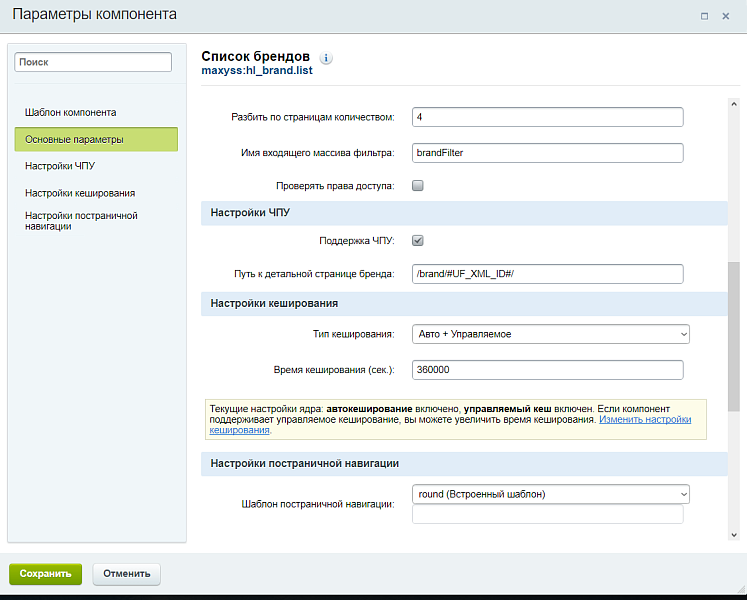
Task: Close the Параметры компонента dialog
Action: [729, 15]
